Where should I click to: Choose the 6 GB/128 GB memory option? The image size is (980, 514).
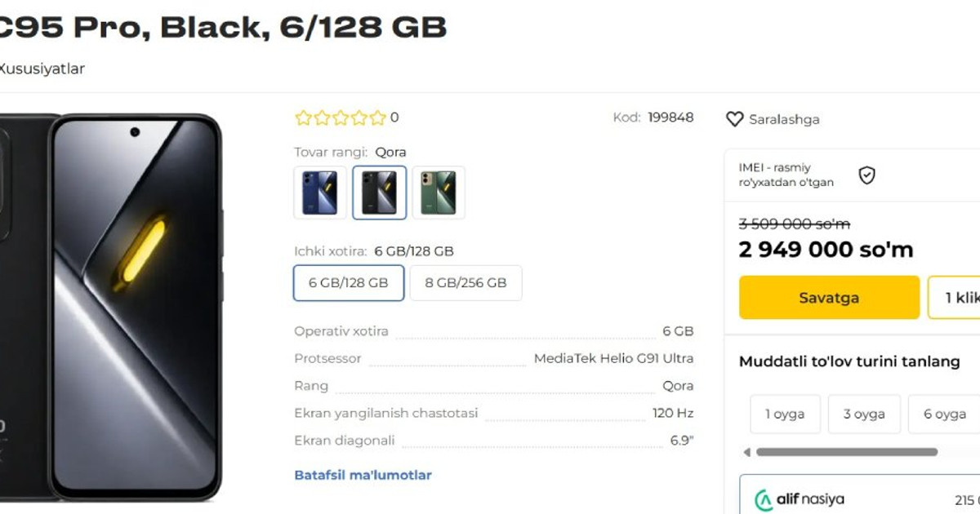(x=349, y=283)
